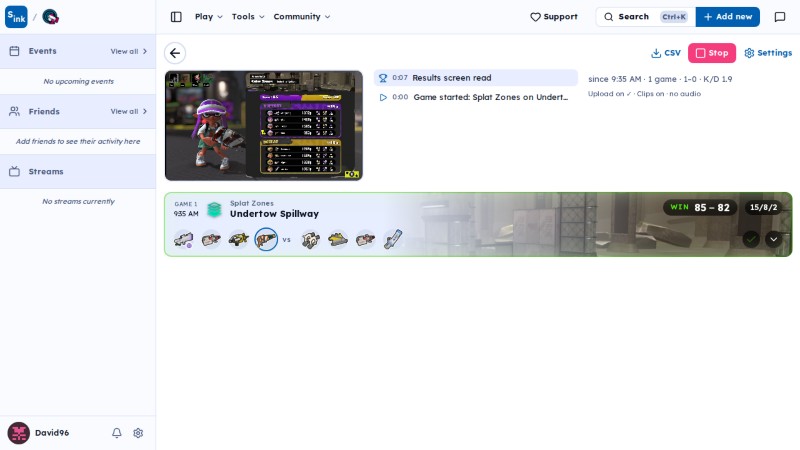
Task: Open user settings gear next to David96
Action: 138,433
